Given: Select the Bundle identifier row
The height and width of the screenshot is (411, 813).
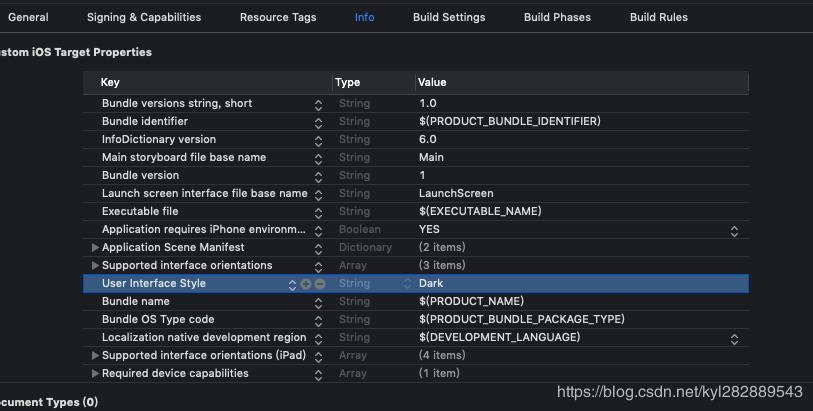Looking at the screenshot, I should (200, 122).
